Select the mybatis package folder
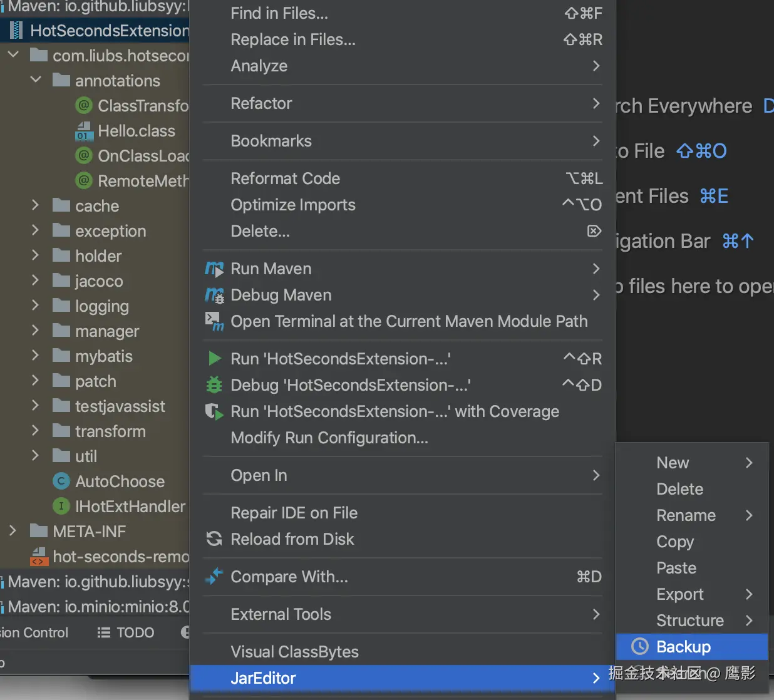Viewport: 774px width, 700px height. click(104, 356)
